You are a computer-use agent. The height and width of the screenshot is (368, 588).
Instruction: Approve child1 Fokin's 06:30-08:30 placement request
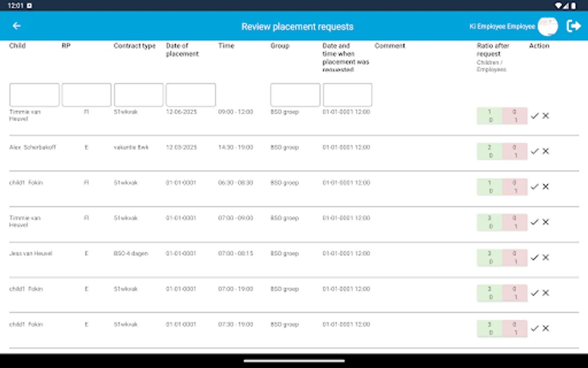[x=535, y=186]
